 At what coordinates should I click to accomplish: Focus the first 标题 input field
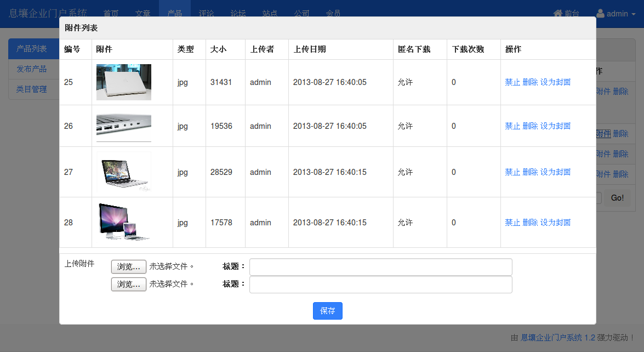pyautogui.click(x=380, y=267)
